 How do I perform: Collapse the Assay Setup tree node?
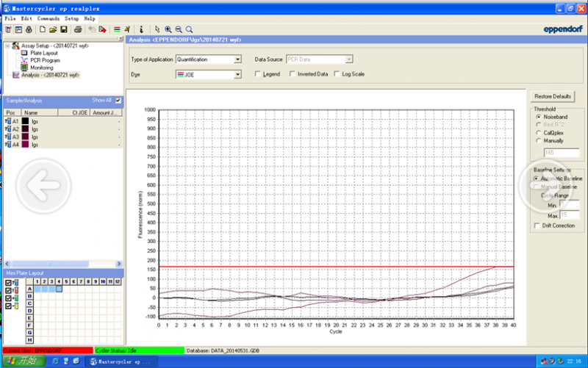tap(7, 46)
